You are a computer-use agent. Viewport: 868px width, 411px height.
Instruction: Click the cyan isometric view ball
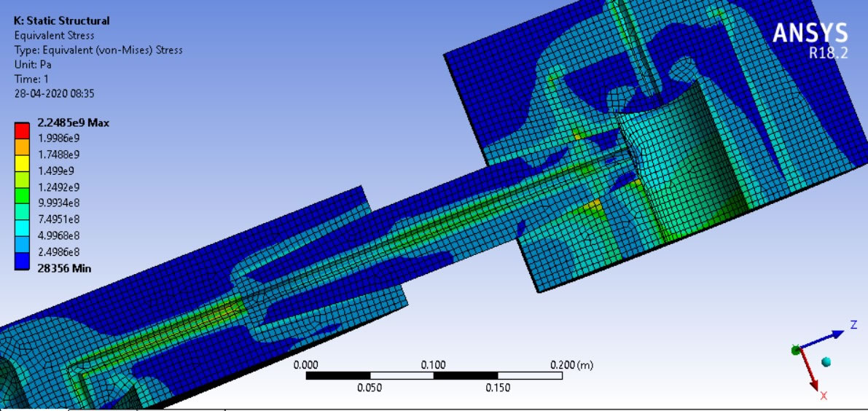(826, 361)
